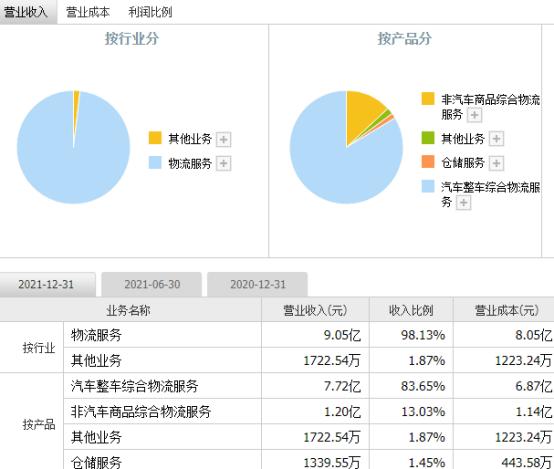Switch to 利润比例 tab
The width and height of the screenshot is (554, 469).
150,12
